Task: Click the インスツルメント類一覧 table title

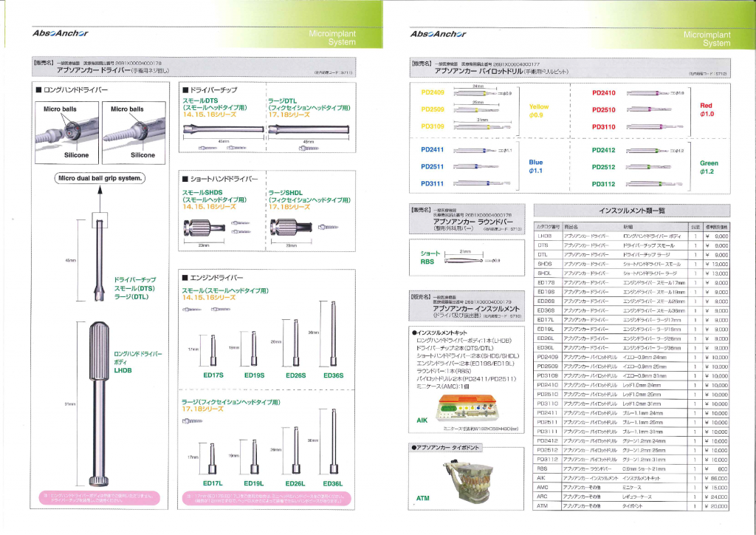Action: (632, 211)
